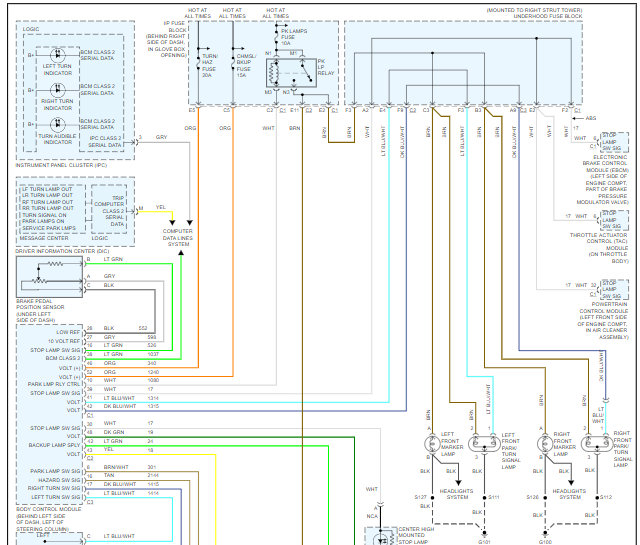Click the HEADLIGHTS SYSTEM label beside S126

569,494
